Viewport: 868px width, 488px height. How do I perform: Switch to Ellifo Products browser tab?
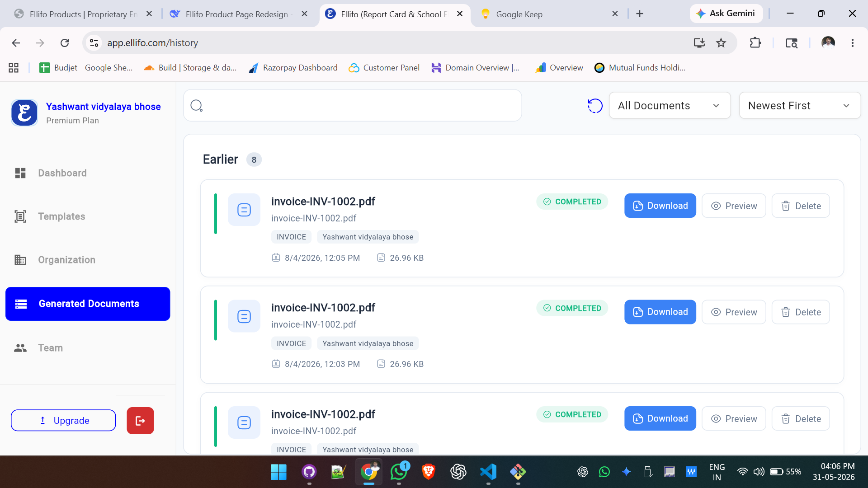pos(83,14)
